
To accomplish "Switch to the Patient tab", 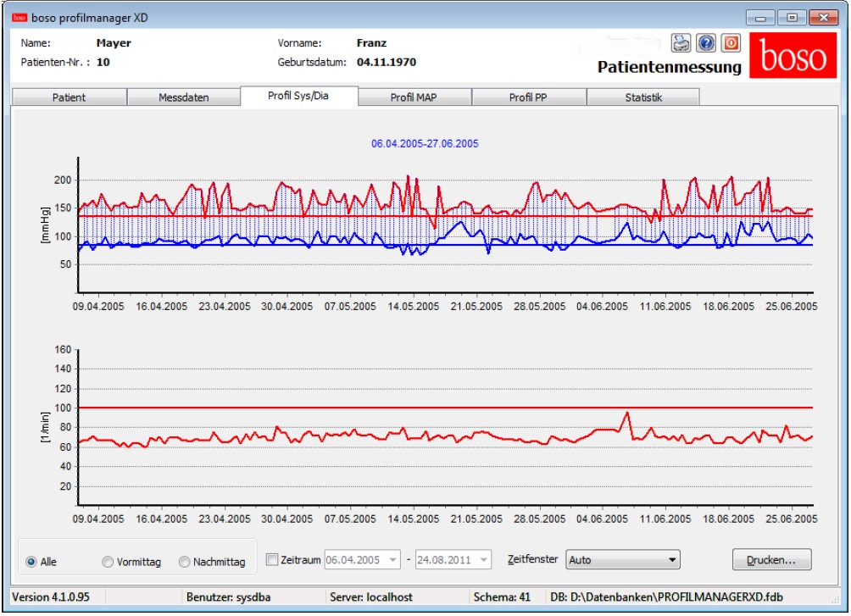I will [69, 97].
